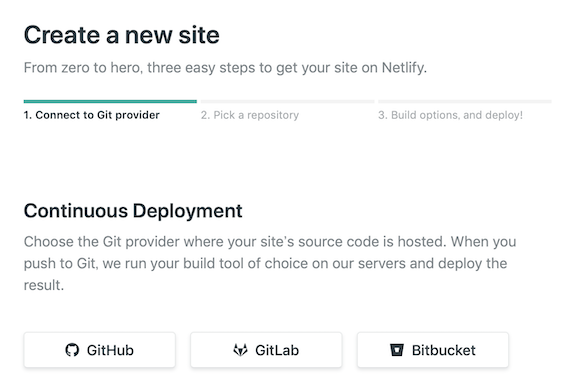Go to step 2 Pick a repository
Screen dimensions: 567x388
click(250, 115)
